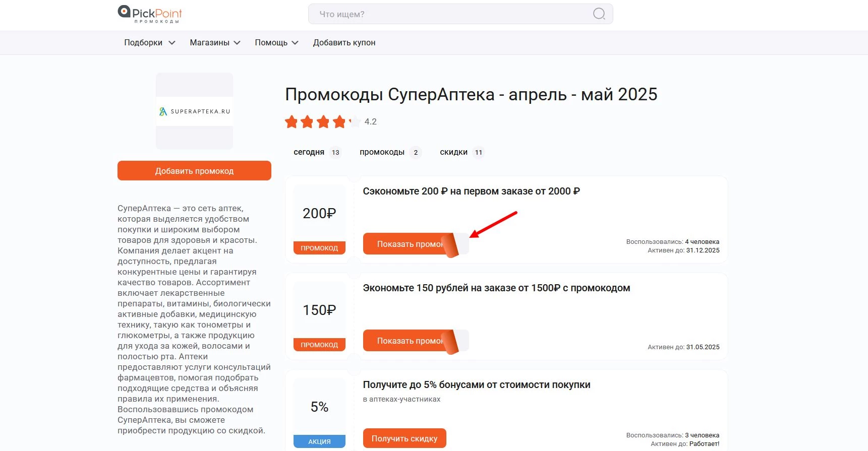The image size is (868, 451).
Task: Set rating with the star row
Action: 323,121
